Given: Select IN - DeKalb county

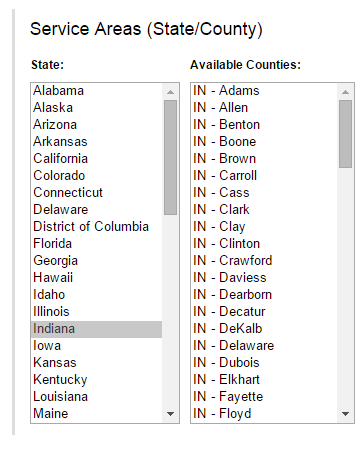Looking at the screenshot, I should click(x=264, y=329).
